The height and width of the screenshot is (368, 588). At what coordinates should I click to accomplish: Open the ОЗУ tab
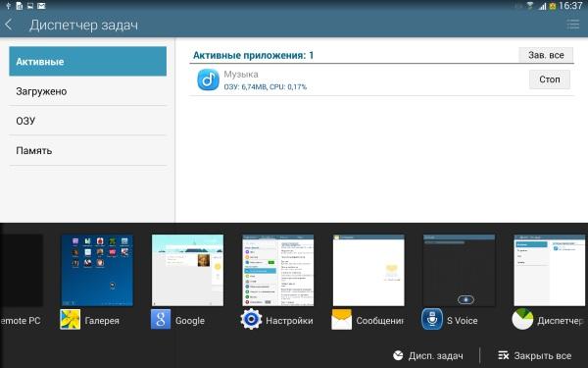(88, 121)
